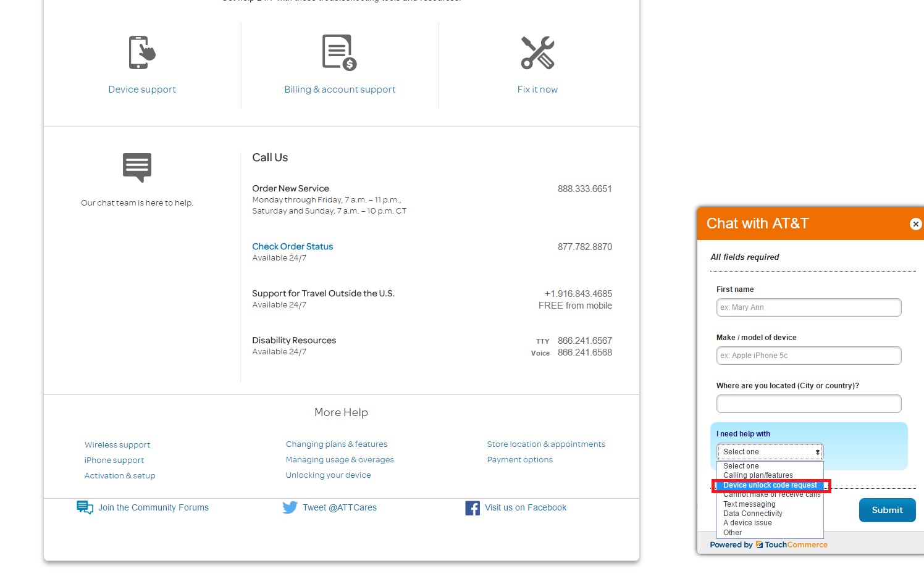Open the 'I need help with' dropdown
This screenshot has width=924, height=579.
pos(770,452)
